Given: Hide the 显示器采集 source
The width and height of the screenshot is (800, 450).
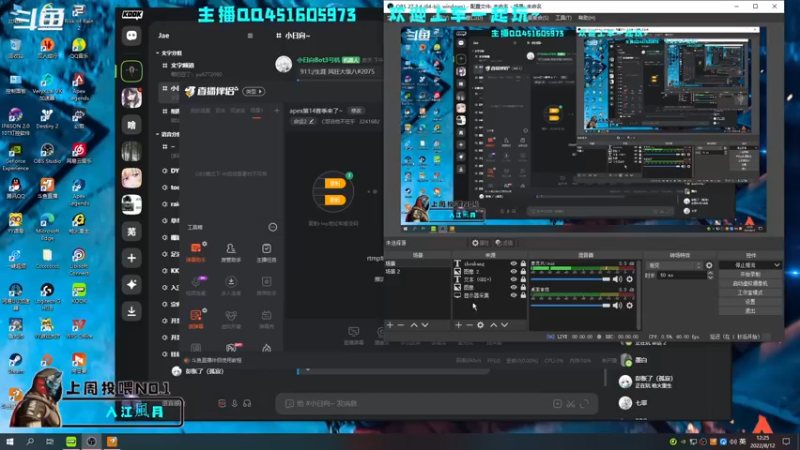Looking at the screenshot, I should 514,295.
